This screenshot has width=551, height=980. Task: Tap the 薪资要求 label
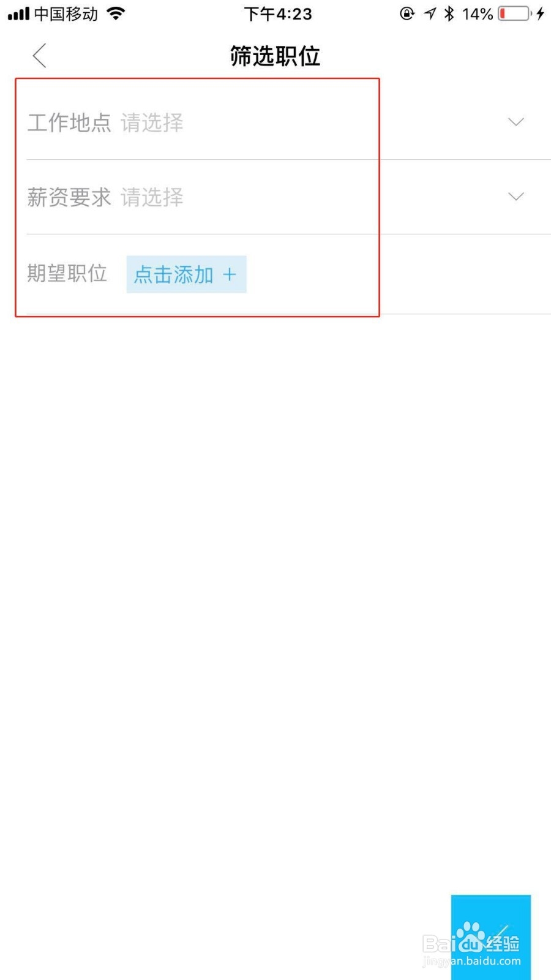[x=69, y=197]
